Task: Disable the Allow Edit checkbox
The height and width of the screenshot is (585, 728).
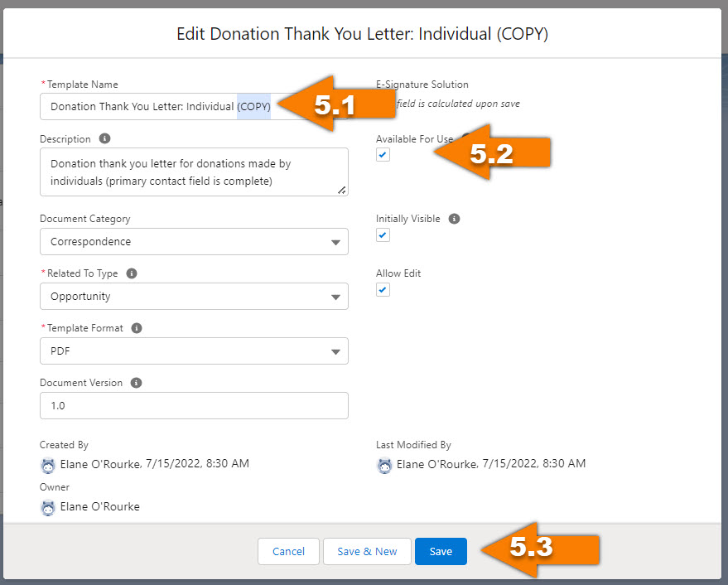Action: (383, 289)
